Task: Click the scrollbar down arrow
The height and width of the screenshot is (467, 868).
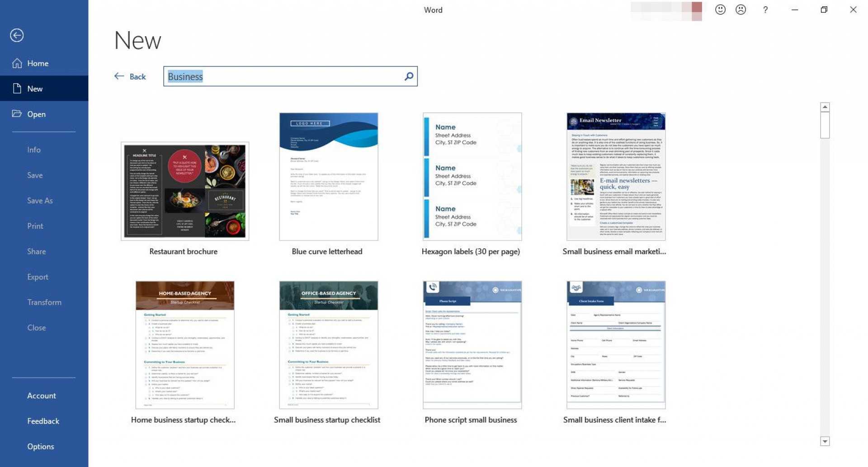Action: [825, 441]
